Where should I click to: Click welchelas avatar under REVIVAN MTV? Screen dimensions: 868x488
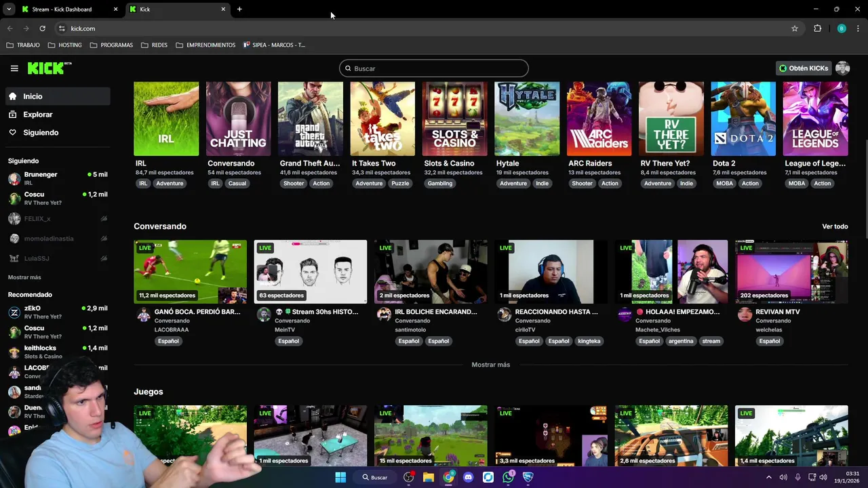point(745,314)
